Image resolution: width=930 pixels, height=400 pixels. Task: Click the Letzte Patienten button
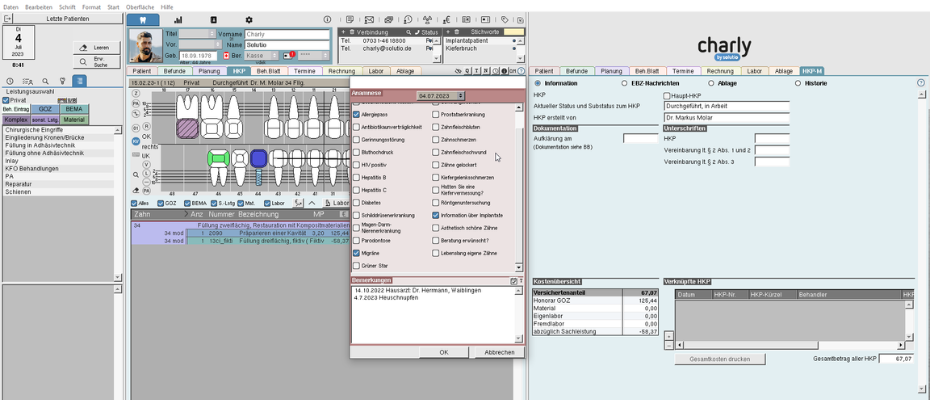[x=68, y=19]
